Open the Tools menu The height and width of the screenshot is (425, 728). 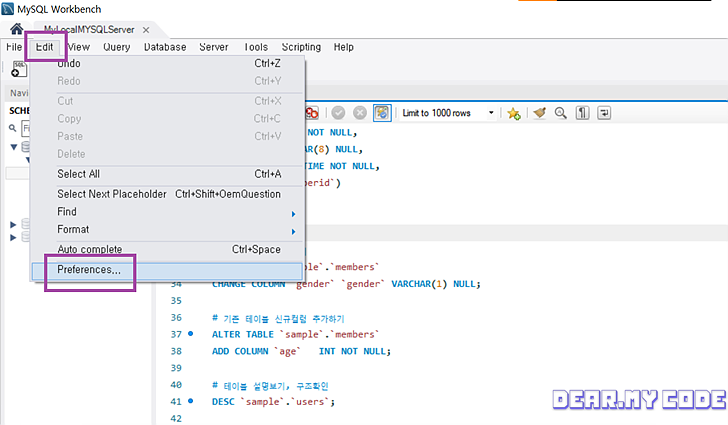coord(256,47)
